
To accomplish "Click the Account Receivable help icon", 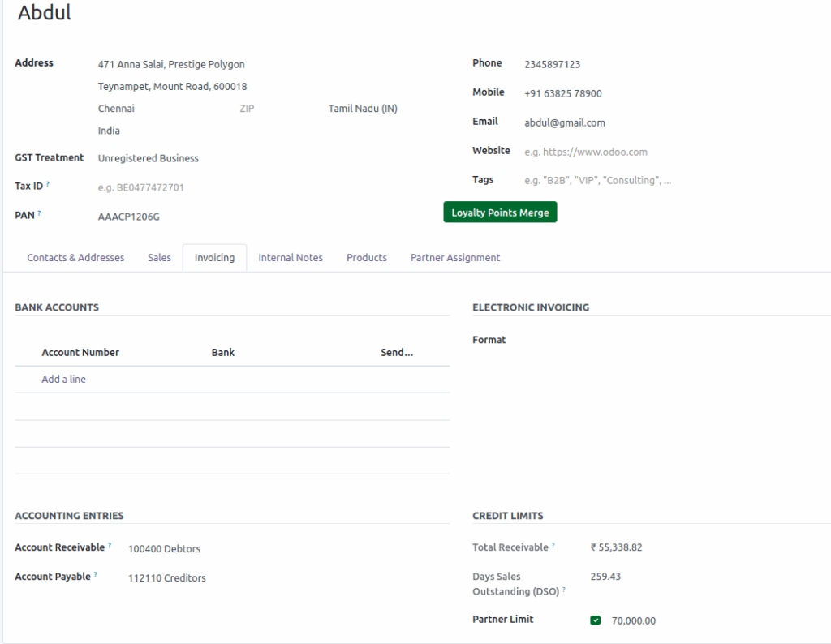I will pyautogui.click(x=109, y=544).
